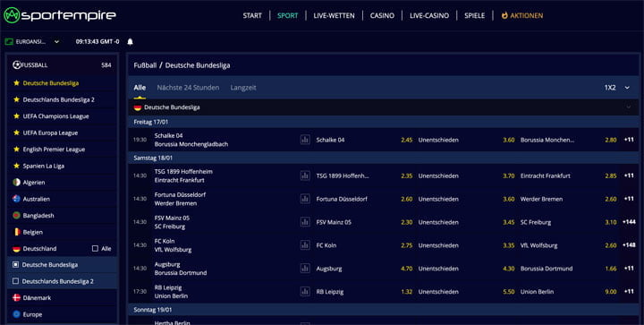Screen dimensions: 644x325
Task: Open the SPORT menu item
Action: (287, 15)
